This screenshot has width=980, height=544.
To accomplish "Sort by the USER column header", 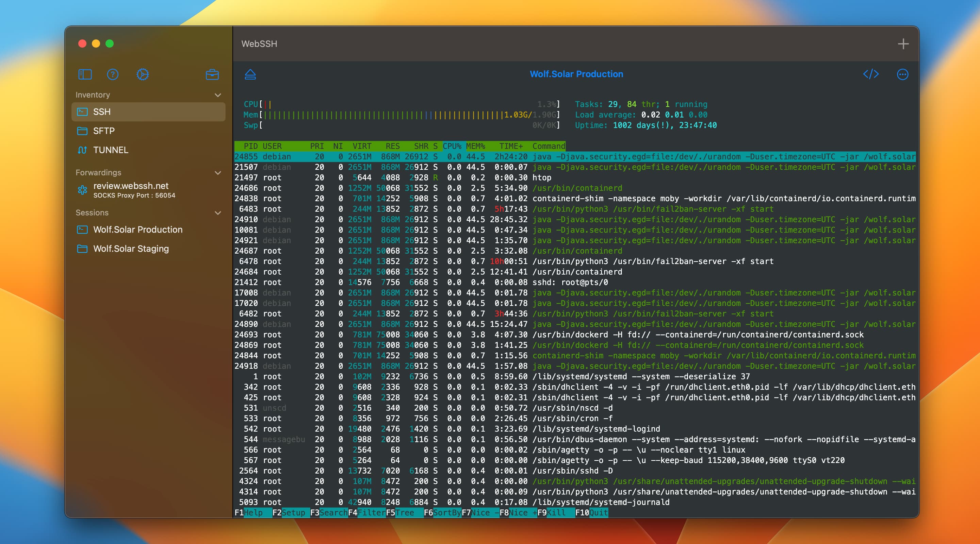I will [x=272, y=146].
